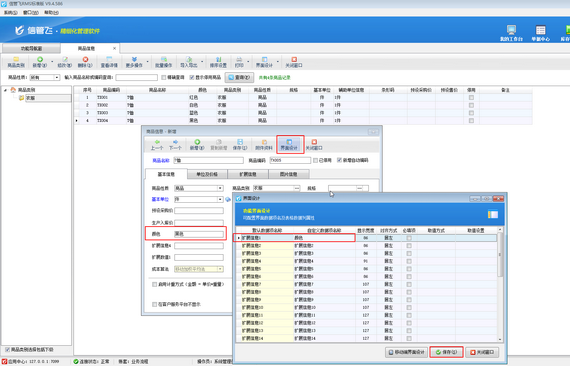This screenshot has width=570, height=366.
Task: Toggle the 显示停用商品 checkbox
Action: (x=192, y=77)
